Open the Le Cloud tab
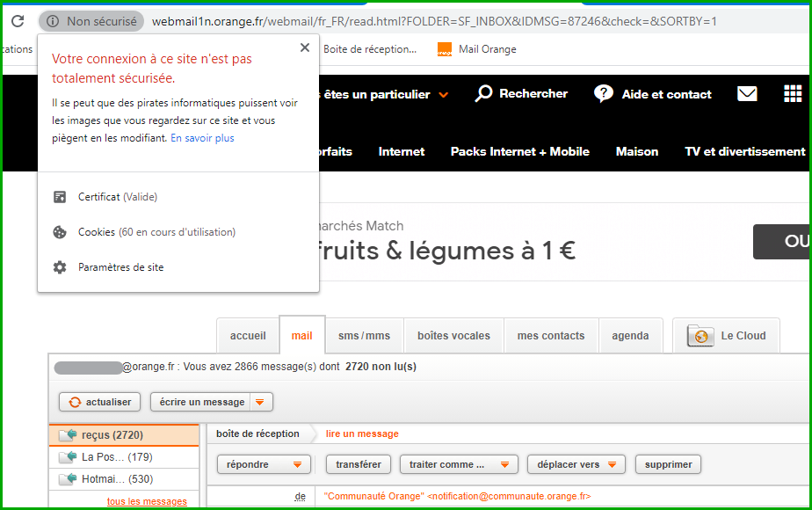This screenshot has width=812, height=510. (x=727, y=336)
